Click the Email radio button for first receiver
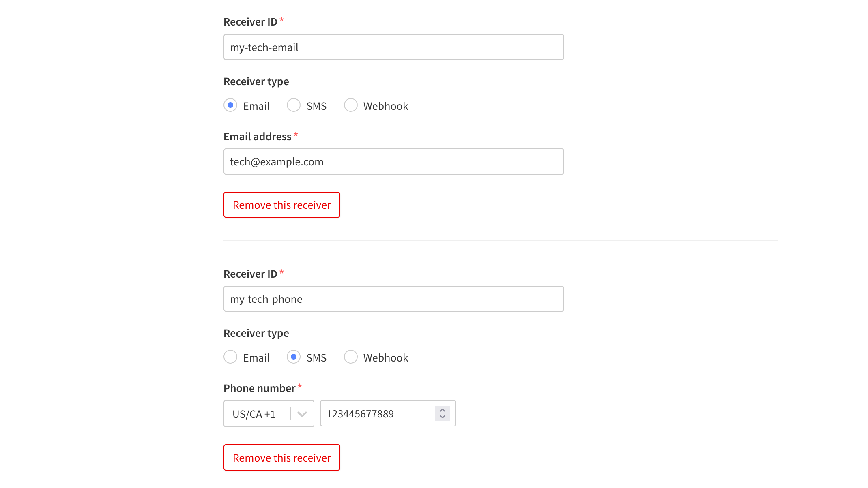Screen dimensions: 868x488 (x=230, y=105)
